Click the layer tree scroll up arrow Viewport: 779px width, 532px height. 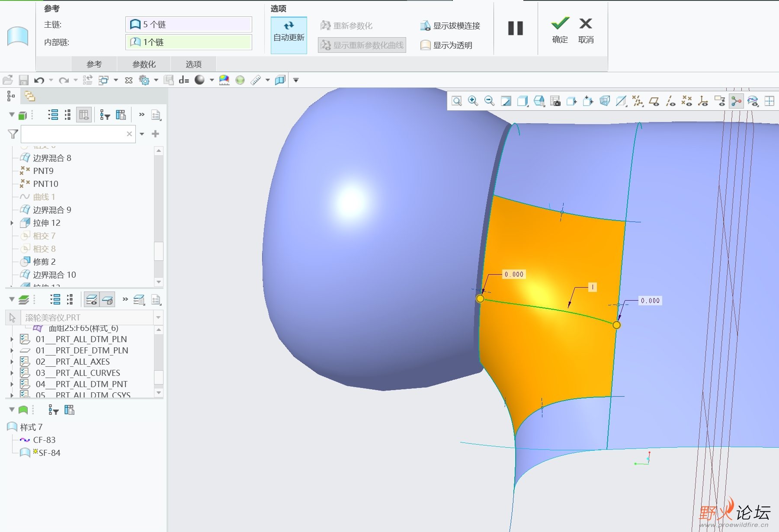pos(159,330)
